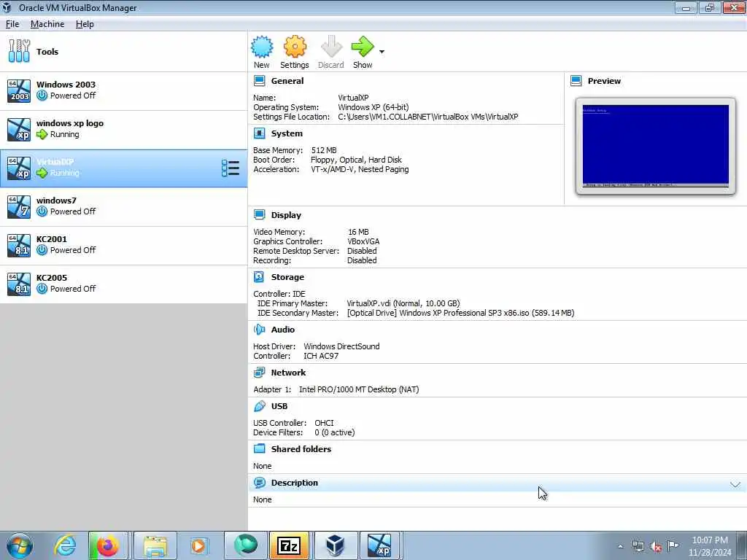Open the Storage settings heading link
This screenshot has width=747, height=560.
287,276
